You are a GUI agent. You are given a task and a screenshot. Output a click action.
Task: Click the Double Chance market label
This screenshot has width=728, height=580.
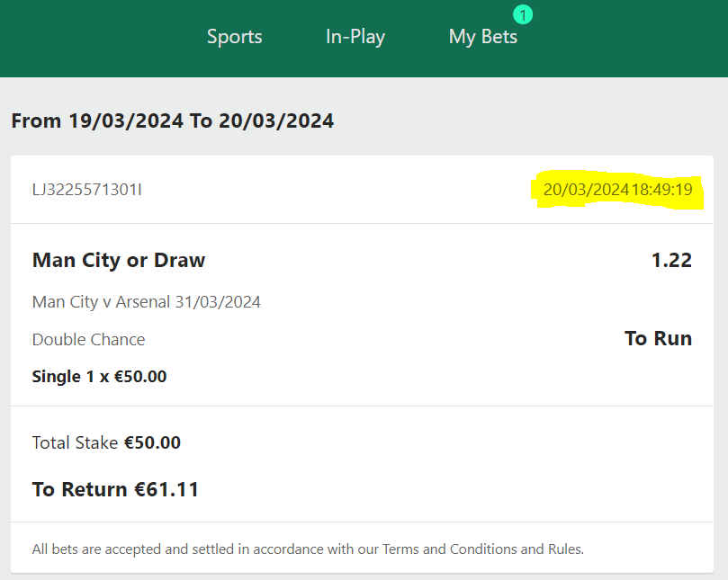[x=88, y=340]
